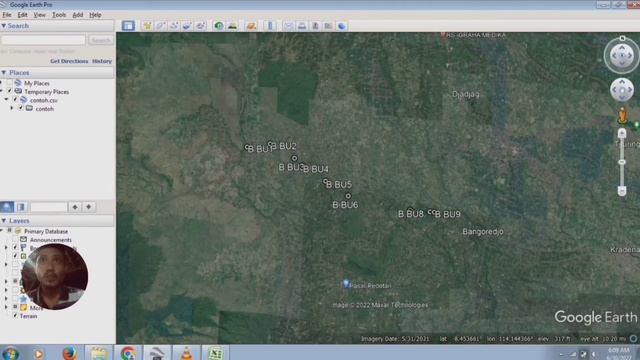This screenshot has width=640, height=360.
Task: Open VLC media player from taskbar
Action: [187, 353]
